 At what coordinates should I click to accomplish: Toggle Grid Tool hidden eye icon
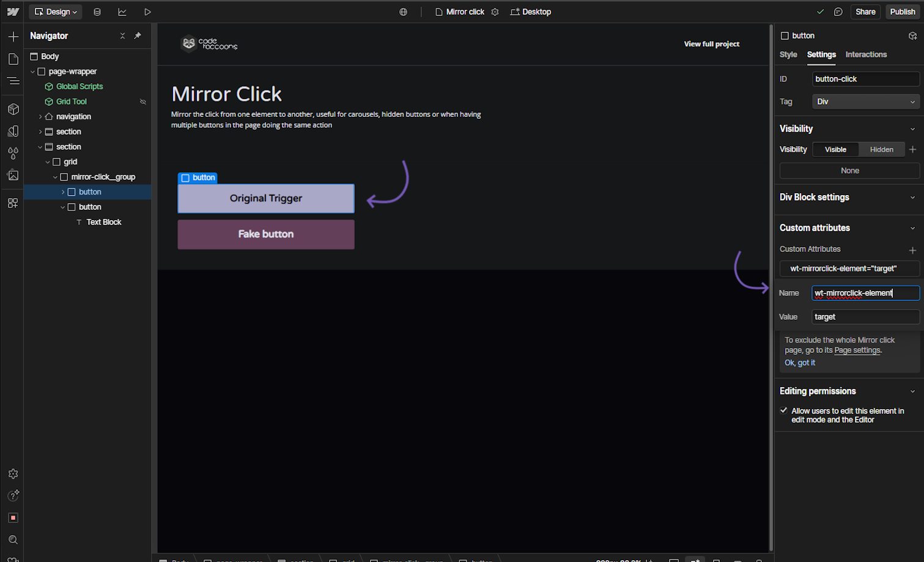tap(143, 102)
